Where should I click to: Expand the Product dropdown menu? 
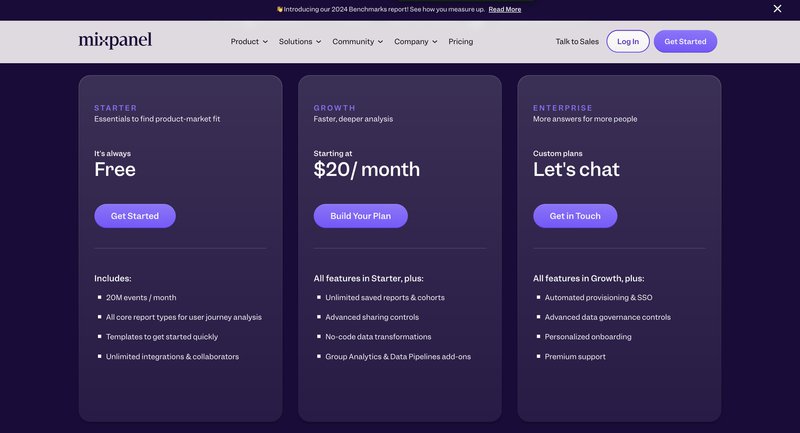point(249,42)
